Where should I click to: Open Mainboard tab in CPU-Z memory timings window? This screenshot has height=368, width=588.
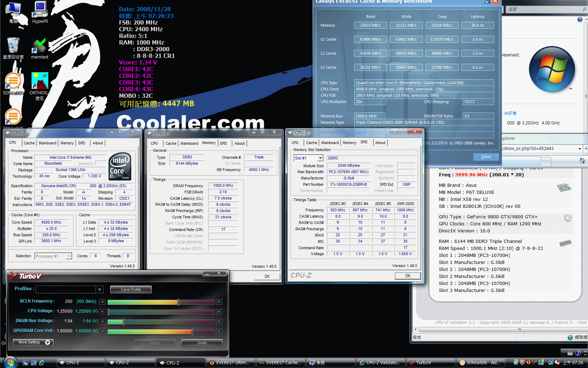(189, 143)
